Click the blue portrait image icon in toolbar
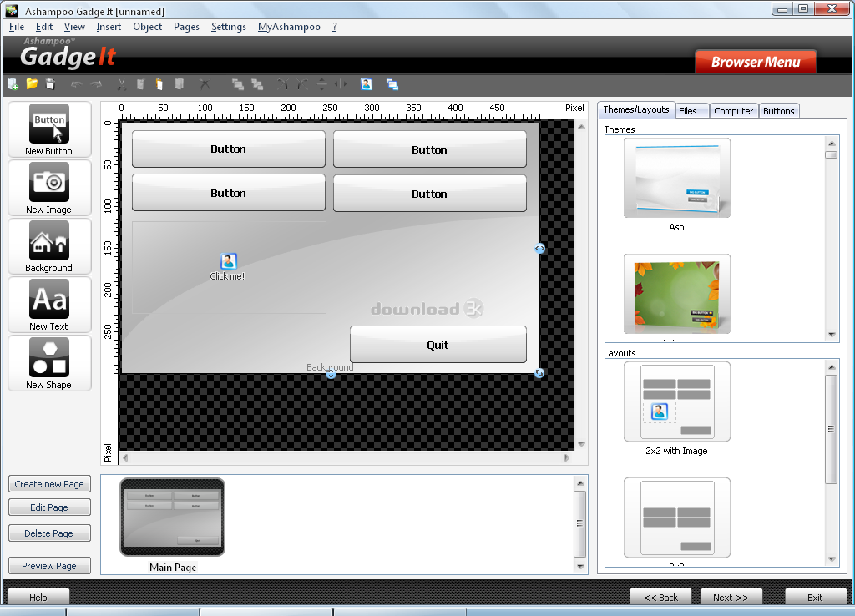Viewport: 855px width, 616px height. coord(367,84)
